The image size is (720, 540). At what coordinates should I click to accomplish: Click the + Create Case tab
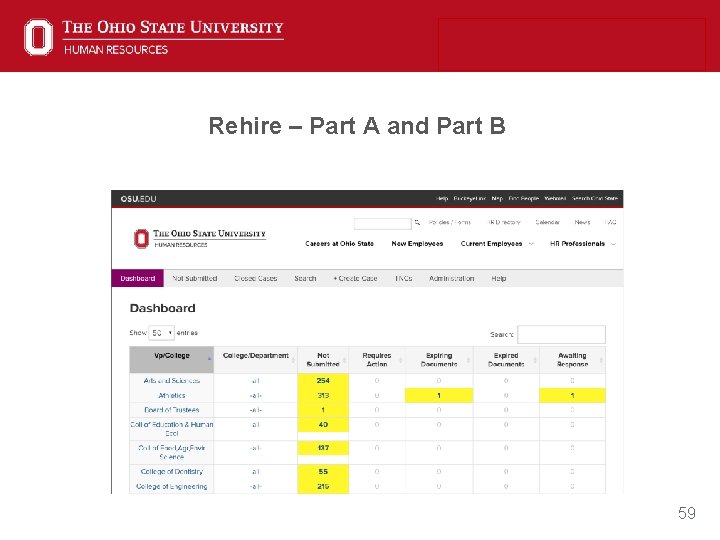coord(355,278)
